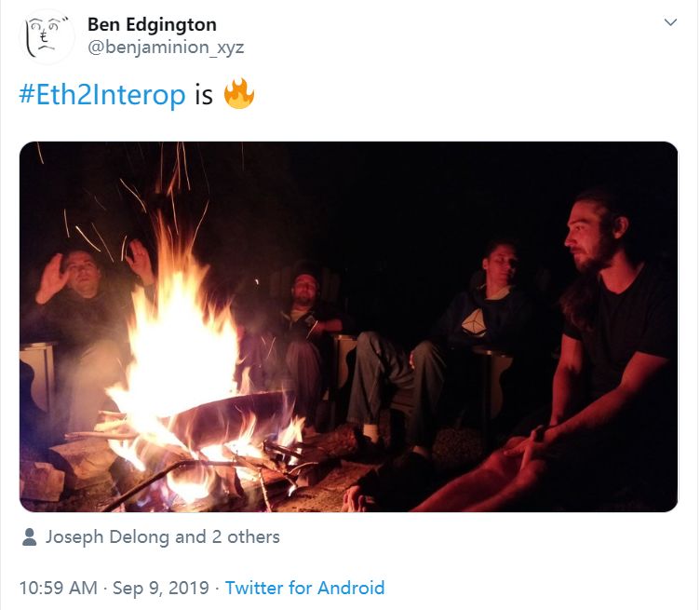Open Ben Edgington's profile avatar
This screenshot has width=700, height=610.
pyautogui.click(x=47, y=36)
